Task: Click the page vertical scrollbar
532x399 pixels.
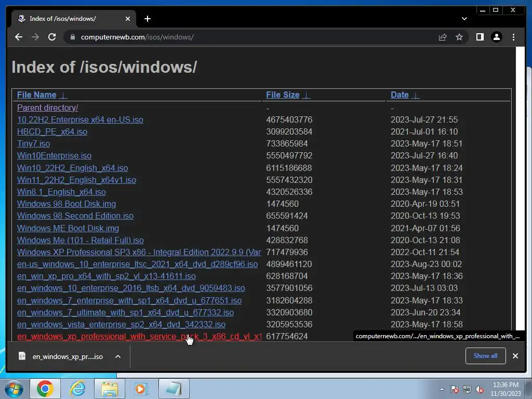Action: tap(521, 193)
